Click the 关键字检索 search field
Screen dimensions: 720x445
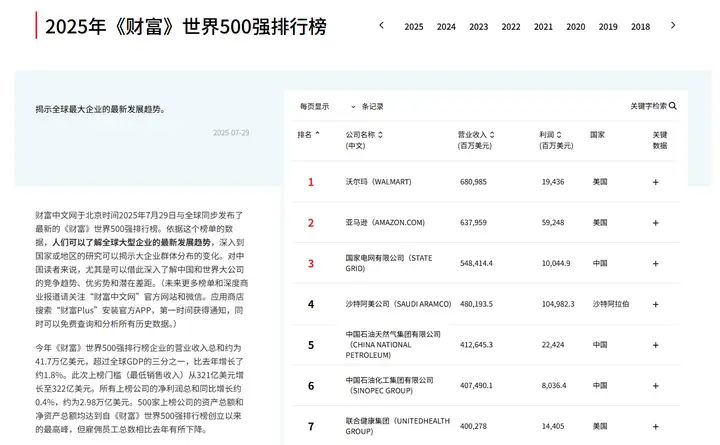[648, 106]
